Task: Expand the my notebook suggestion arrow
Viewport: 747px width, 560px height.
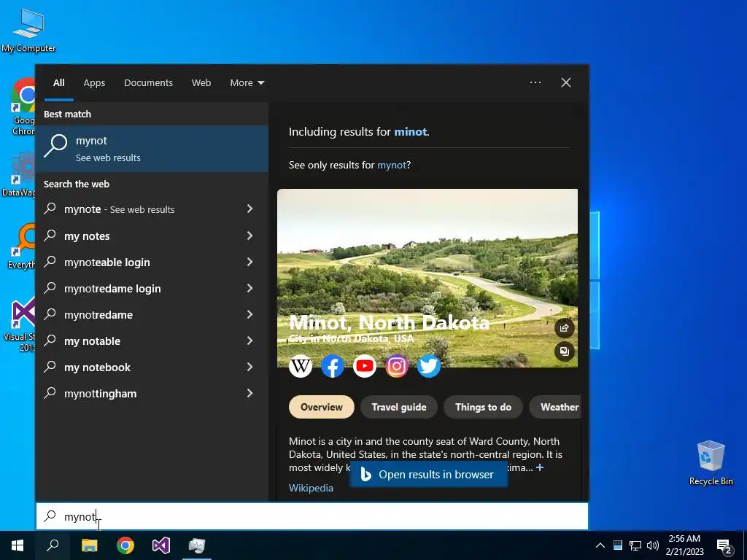Action: [x=249, y=367]
